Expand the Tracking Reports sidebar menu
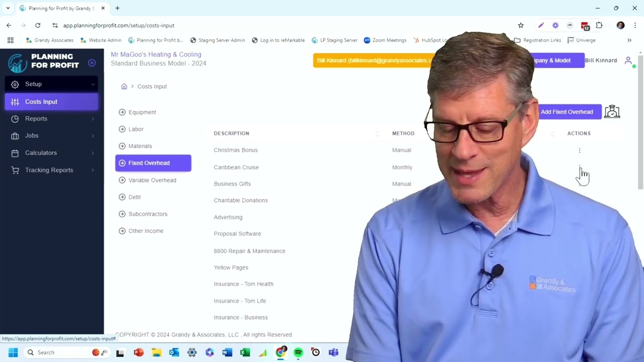This screenshot has width=644, height=362. click(x=51, y=170)
